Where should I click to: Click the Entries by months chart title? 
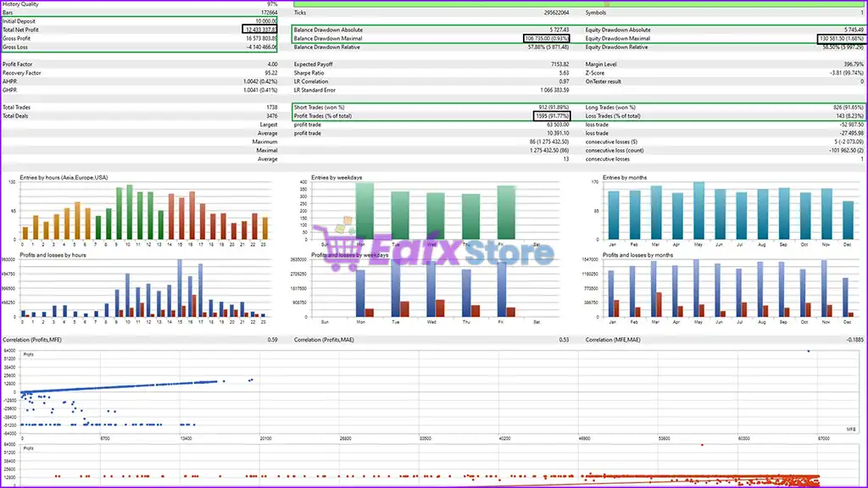click(x=625, y=178)
